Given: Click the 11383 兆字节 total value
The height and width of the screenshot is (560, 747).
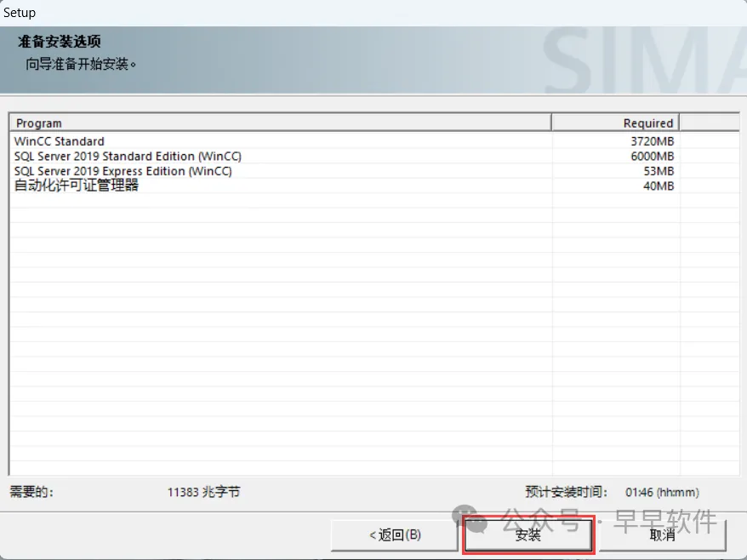Looking at the screenshot, I should [x=203, y=492].
